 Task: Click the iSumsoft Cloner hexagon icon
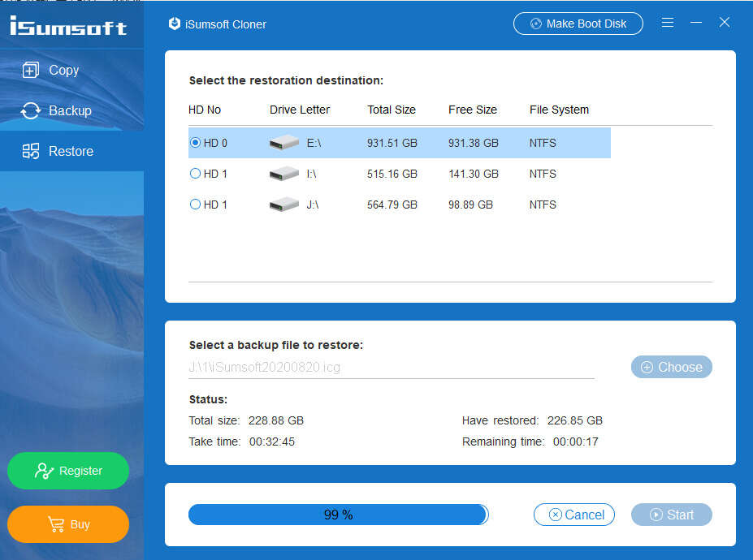coord(175,24)
